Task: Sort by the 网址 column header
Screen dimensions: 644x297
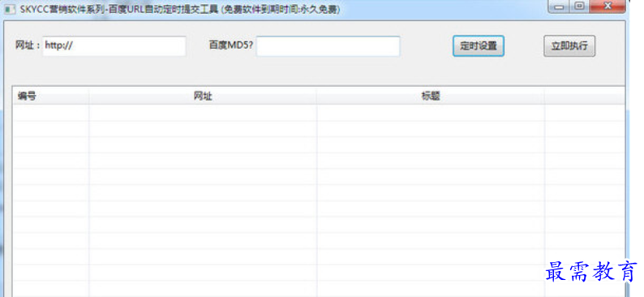Action: (203, 96)
